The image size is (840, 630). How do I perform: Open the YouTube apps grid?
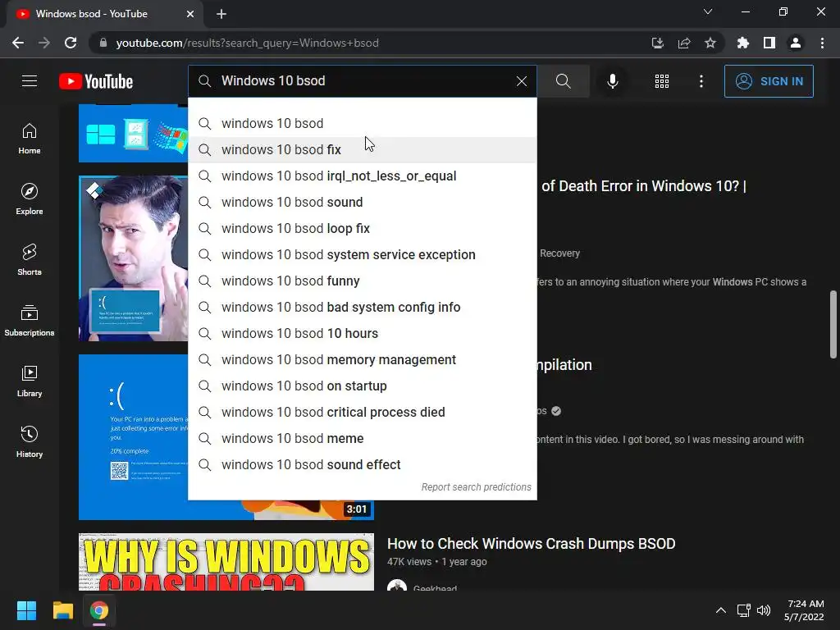pyautogui.click(x=662, y=81)
